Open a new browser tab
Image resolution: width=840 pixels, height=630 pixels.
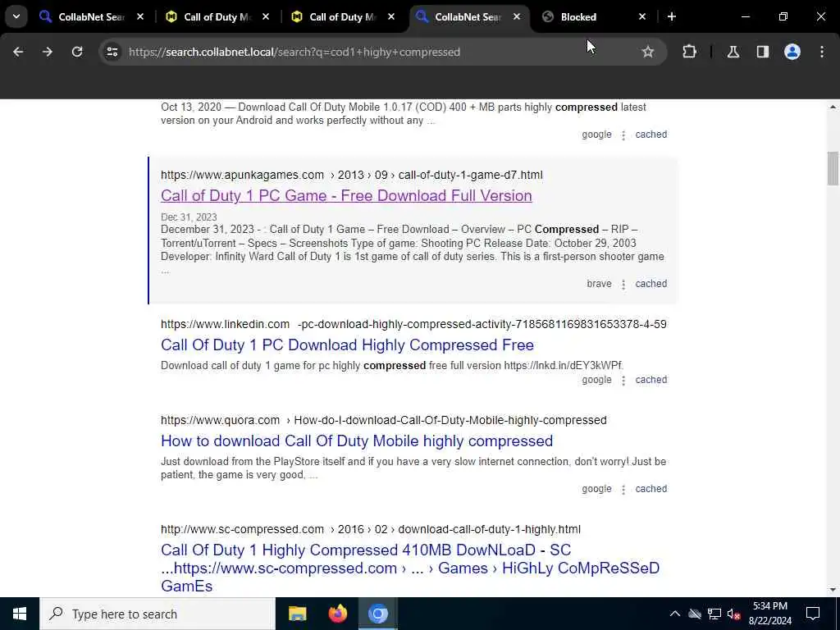coord(671,16)
